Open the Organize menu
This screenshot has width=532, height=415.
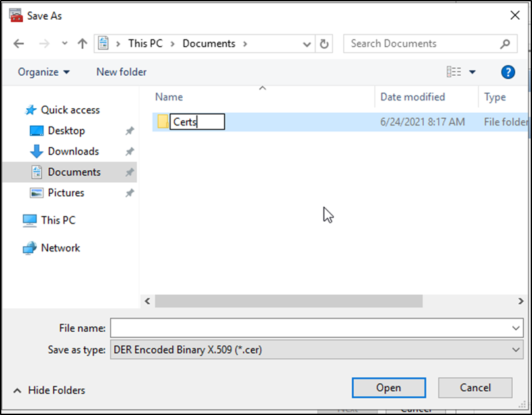44,72
